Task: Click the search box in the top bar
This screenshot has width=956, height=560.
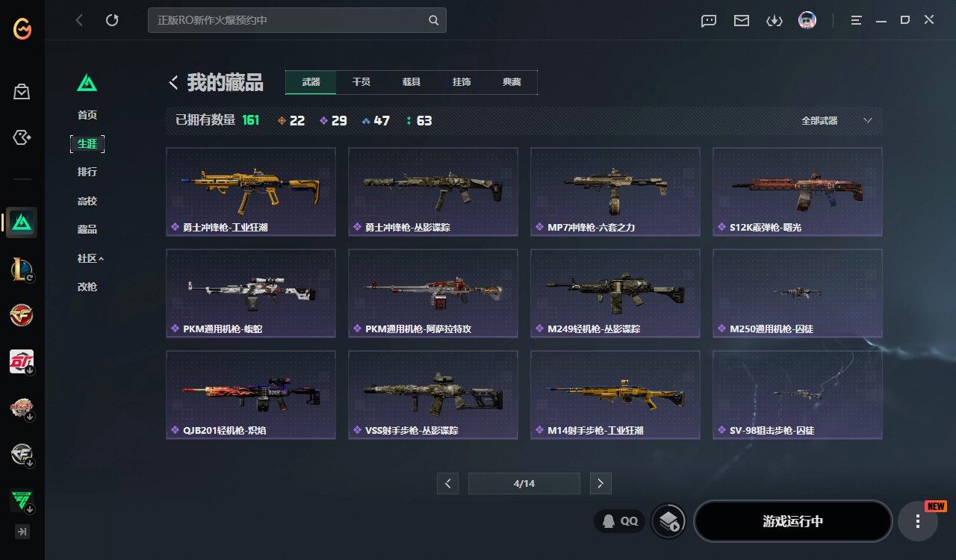Action: 297,20
